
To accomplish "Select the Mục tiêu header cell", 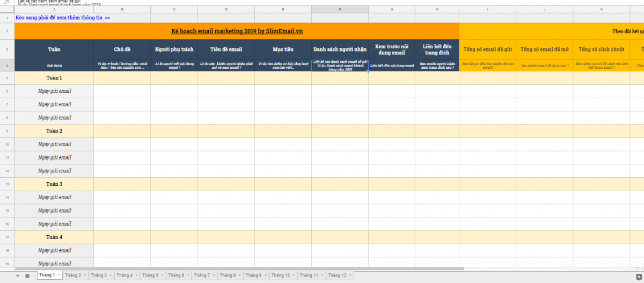I will 283,49.
